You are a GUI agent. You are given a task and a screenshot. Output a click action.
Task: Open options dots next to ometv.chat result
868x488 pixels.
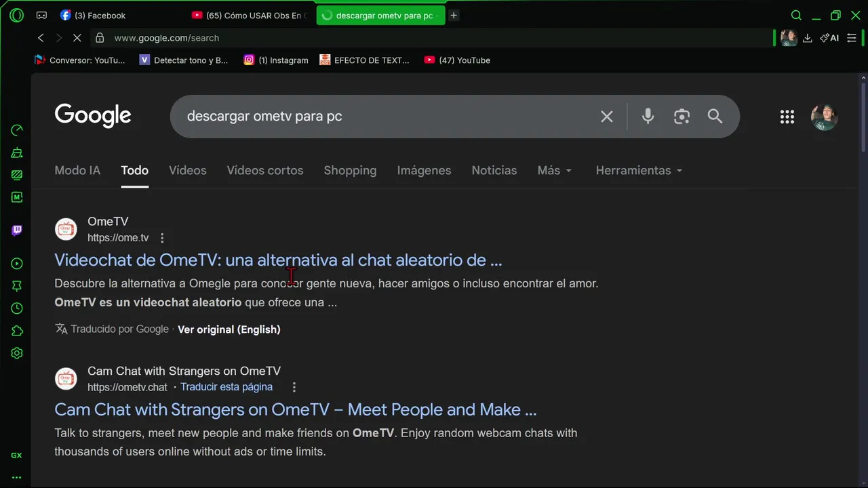294,387
